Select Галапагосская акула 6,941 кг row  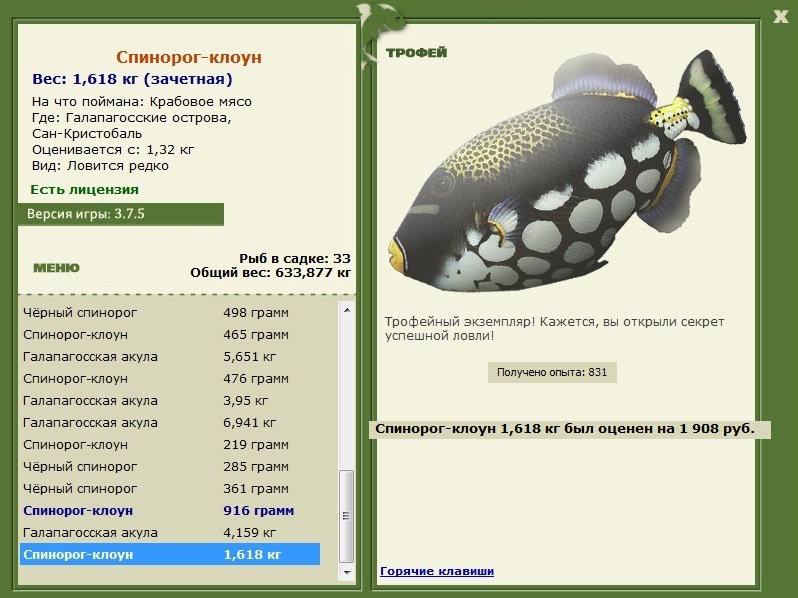(x=170, y=422)
